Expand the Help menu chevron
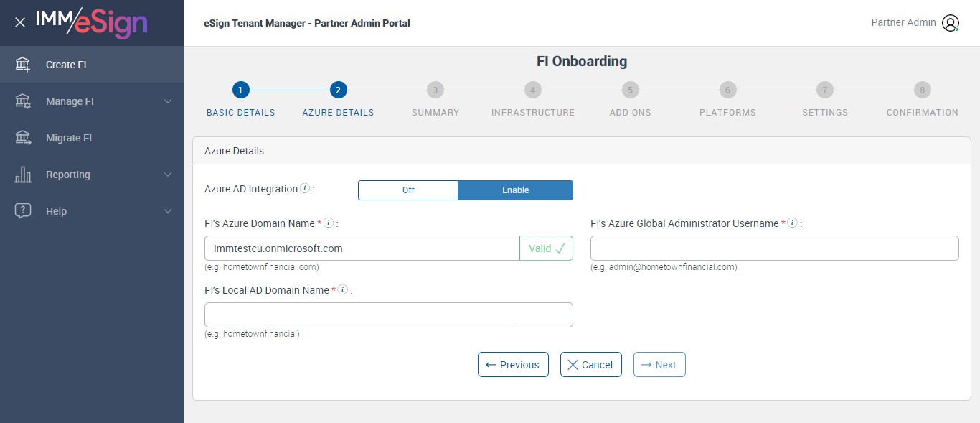980x423 pixels. point(168,211)
